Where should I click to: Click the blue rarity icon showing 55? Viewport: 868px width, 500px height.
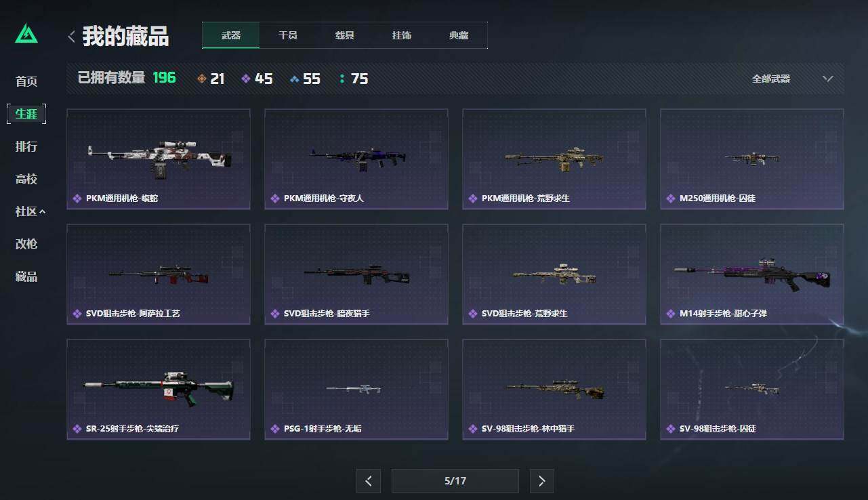[x=294, y=79]
